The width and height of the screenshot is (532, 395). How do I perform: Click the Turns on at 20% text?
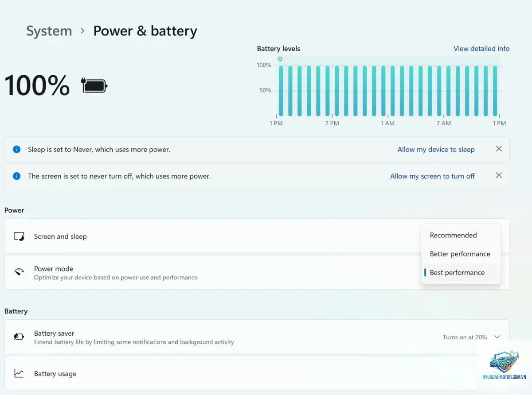[465, 337]
